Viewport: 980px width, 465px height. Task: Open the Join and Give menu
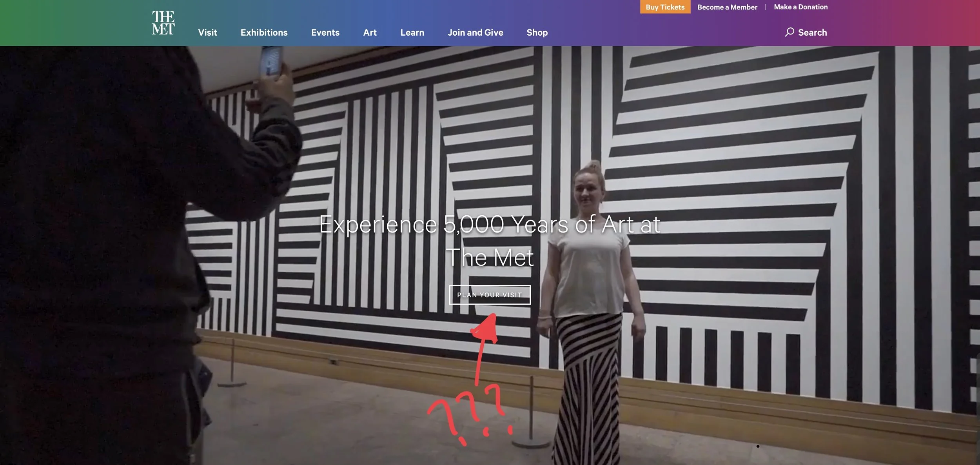tap(475, 33)
